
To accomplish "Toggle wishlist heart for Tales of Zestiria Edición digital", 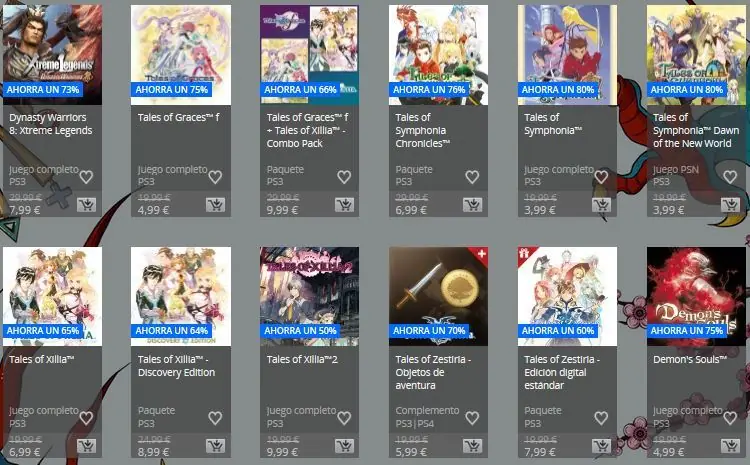I will coord(601,418).
